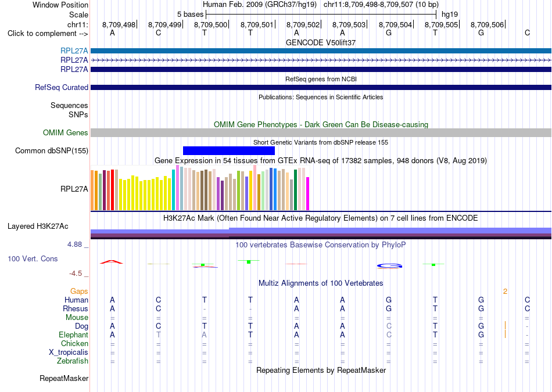
Task: Click the RPL27A GTEx expression label
Action: [x=74, y=189]
